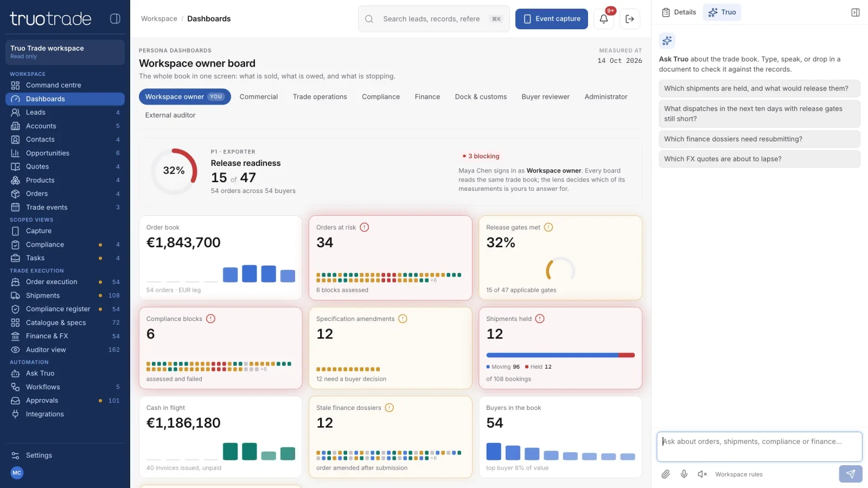Click Stale finance dossiers info icon
Screen dimensions: 868x488
[390, 408]
